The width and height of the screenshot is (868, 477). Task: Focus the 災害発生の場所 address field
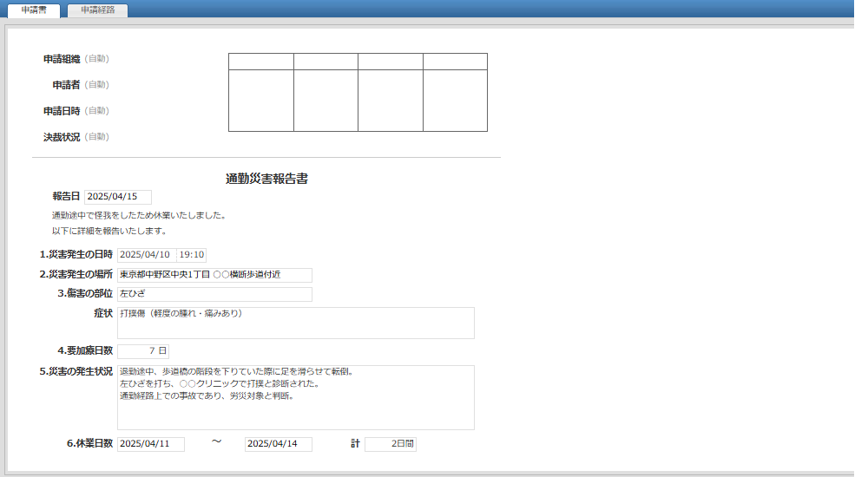[x=214, y=275]
